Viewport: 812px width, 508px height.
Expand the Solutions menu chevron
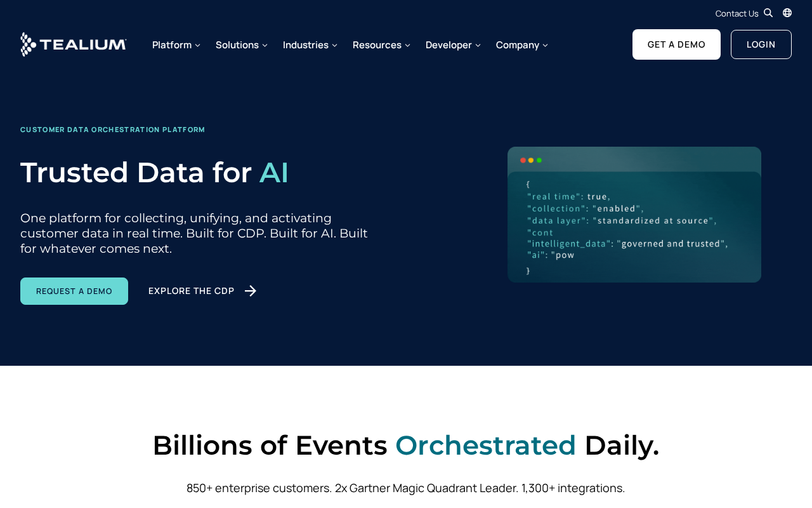click(265, 45)
